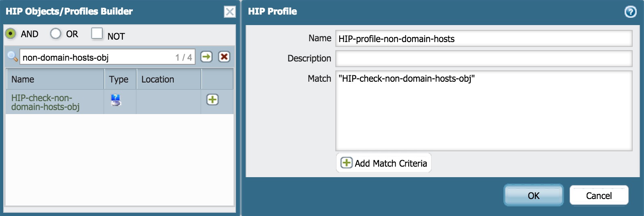Click the Add Match Criteria plus icon
This screenshot has height=216, width=644.
click(346, 163)
